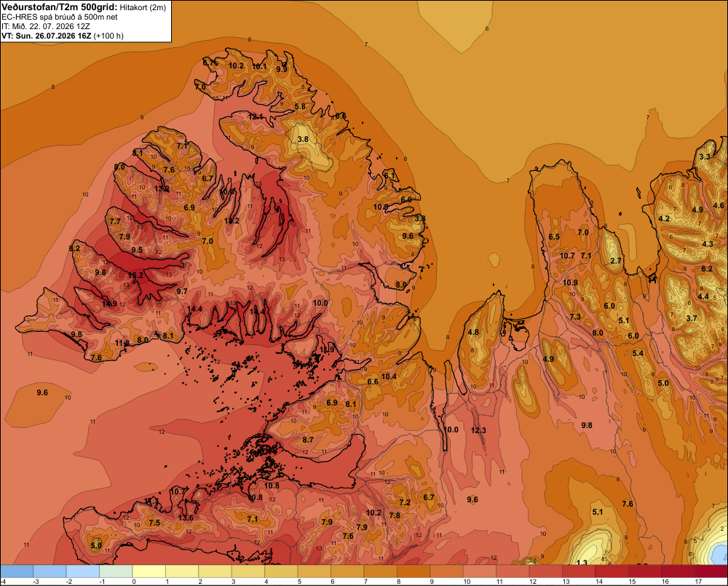Click the 3.7 temperature value
The image size is (728, 586).
tap(692, 318)
